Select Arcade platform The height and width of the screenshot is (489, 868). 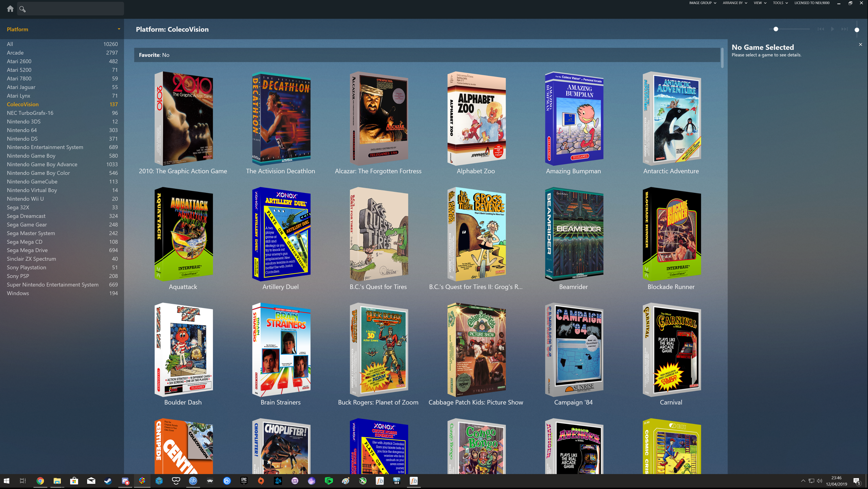click(62, 53)
